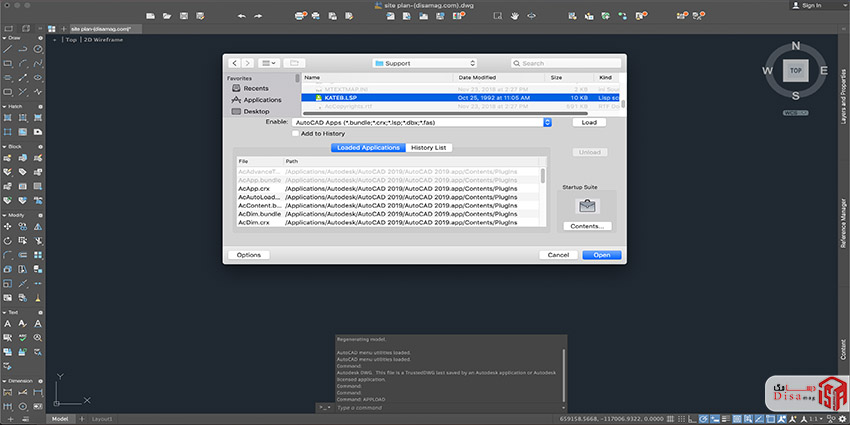This screenshot has width=850, height=425.
Task: Open the Support folder location dropdown
Action: point(424,63)
